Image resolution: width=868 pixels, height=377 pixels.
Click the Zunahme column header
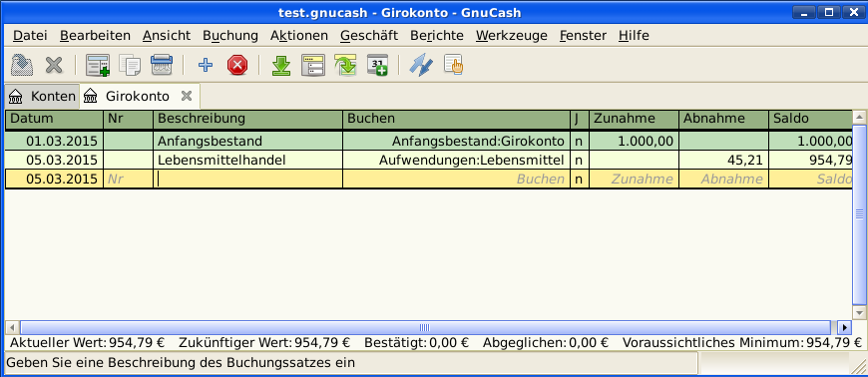[x=634, y=119]
